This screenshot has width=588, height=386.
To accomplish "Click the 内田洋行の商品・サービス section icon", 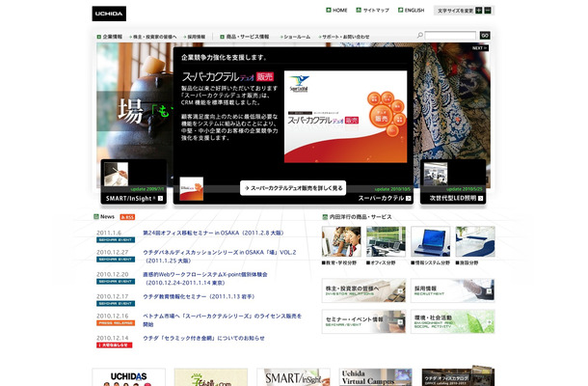I will click(x=325, y=217).
